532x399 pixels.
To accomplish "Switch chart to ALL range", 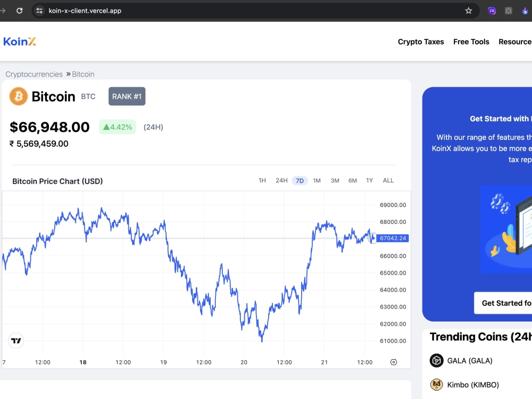I will (x=388, y=180).
